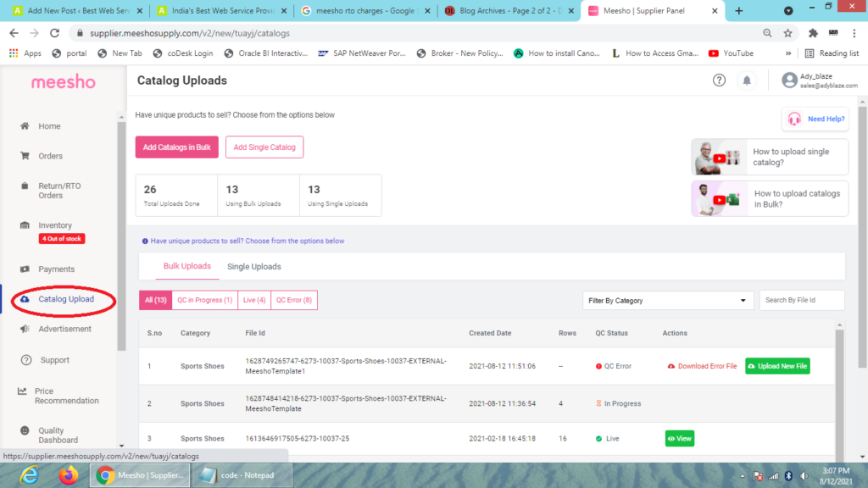Open the Apps bookmarks shortcut

pos(25,53)
